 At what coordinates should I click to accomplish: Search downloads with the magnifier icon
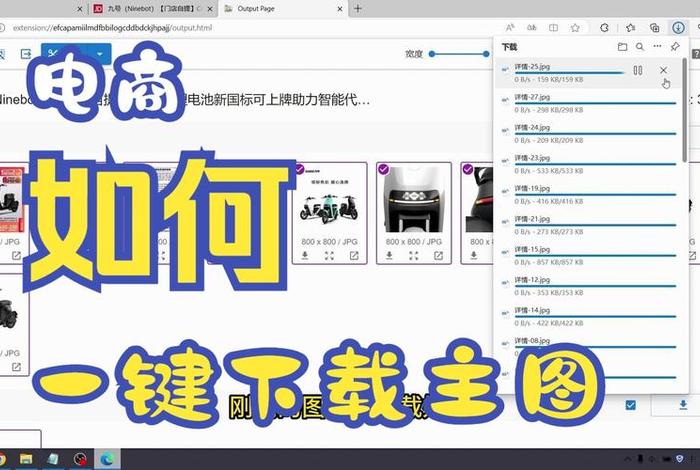click(x=640, y=46)
